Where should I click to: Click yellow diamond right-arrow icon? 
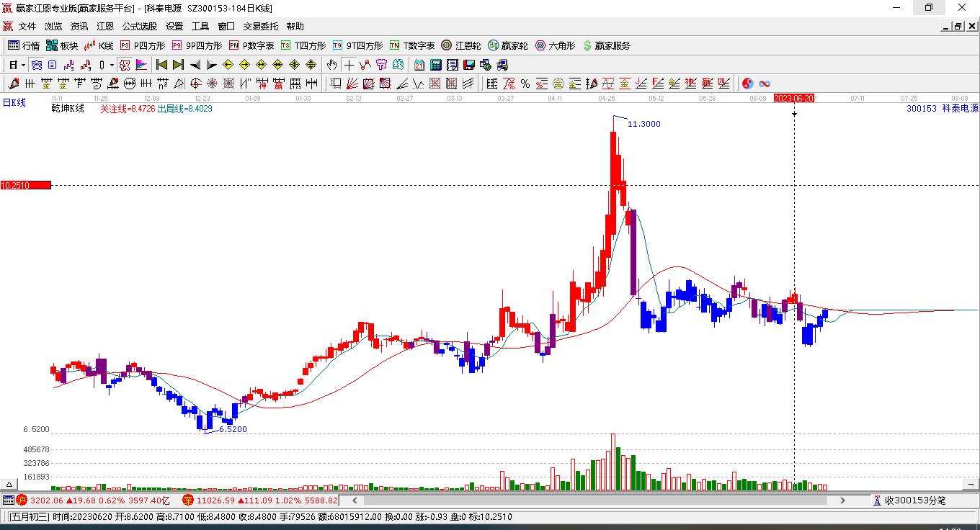(244, 65)
